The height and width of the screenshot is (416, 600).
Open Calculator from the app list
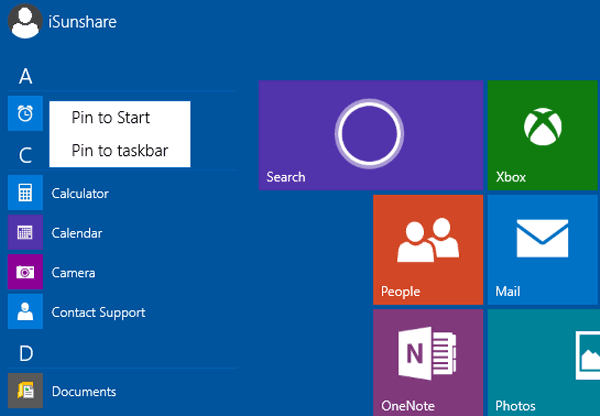tap(80, 193)
